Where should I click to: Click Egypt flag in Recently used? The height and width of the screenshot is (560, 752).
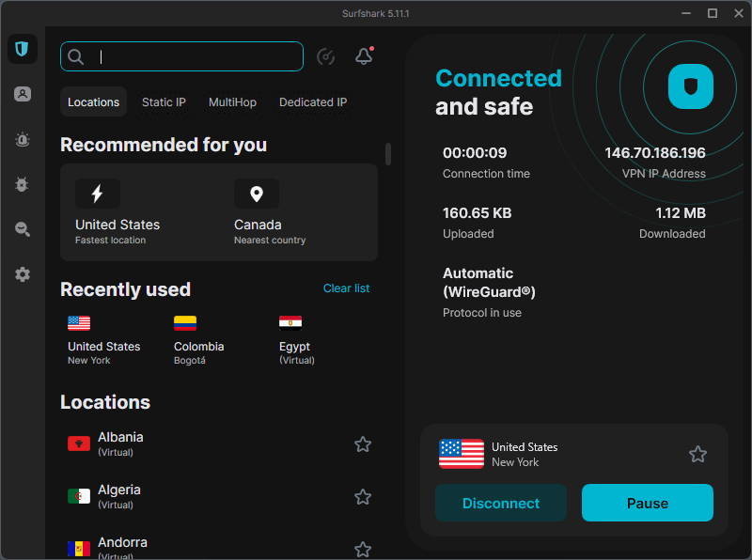[x=290, y=323]
